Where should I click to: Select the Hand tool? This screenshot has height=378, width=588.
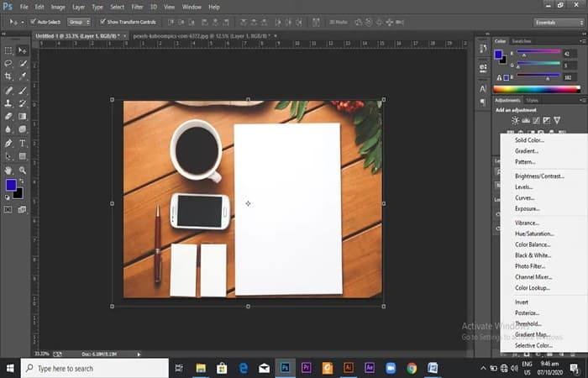coord(8,171)
